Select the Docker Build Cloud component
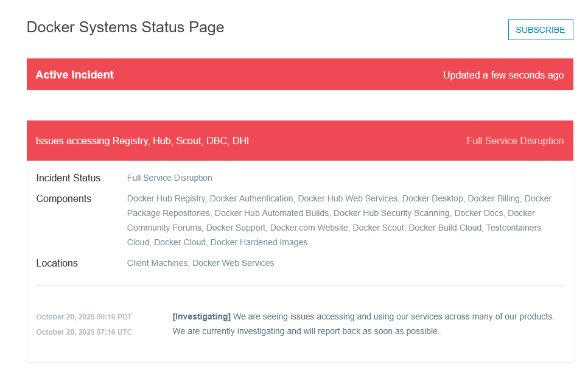 tap(444, 228)
